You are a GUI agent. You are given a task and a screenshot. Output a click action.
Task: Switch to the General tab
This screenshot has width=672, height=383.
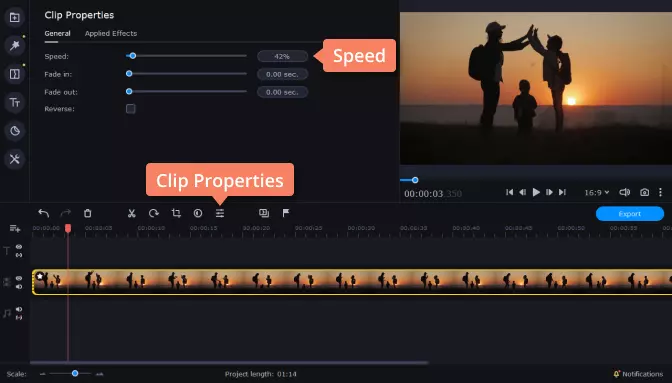[57, 33]
